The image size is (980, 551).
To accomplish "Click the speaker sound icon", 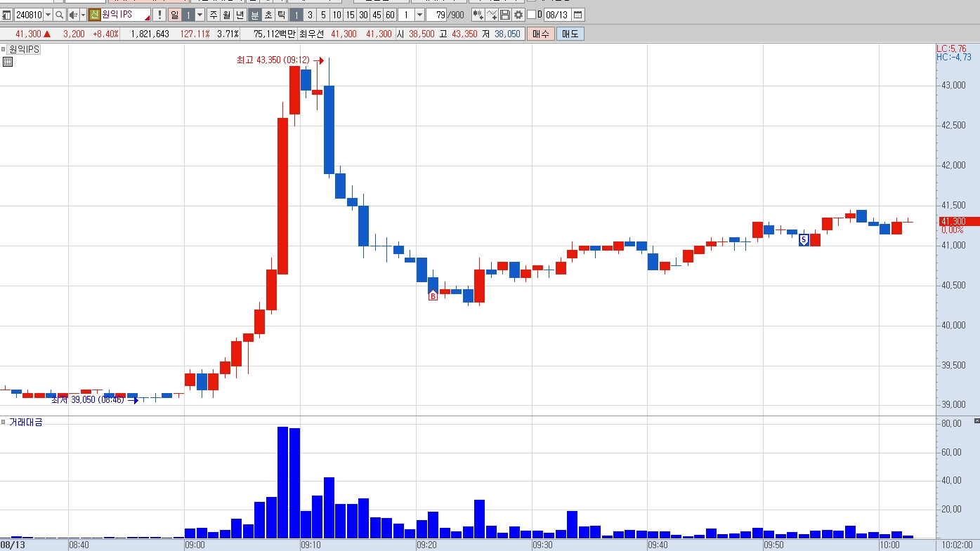I will coord(73,15).
